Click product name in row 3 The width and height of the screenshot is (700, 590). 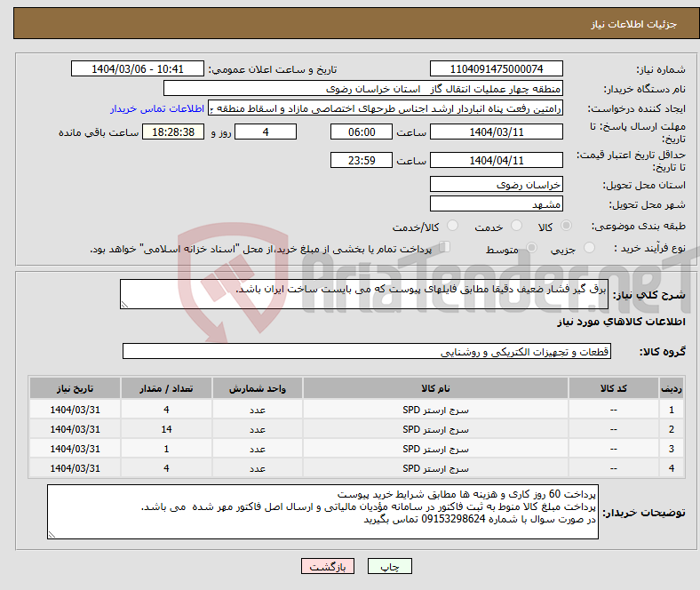435,449
